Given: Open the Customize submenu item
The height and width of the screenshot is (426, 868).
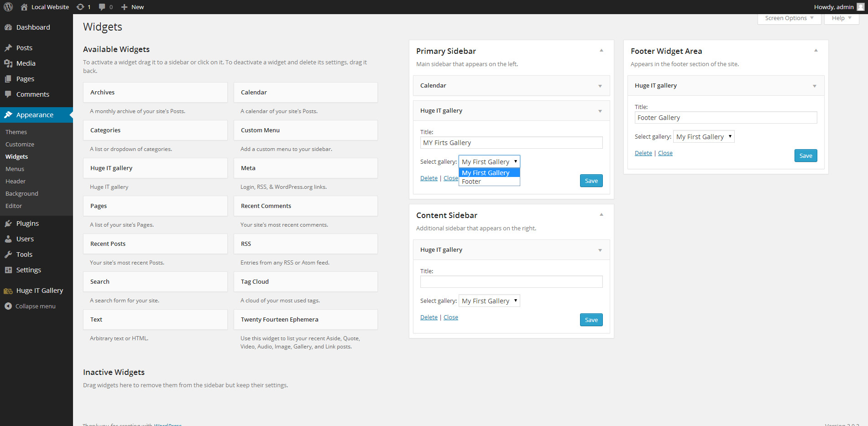Looking at the screenshot, I should [20, 144].
